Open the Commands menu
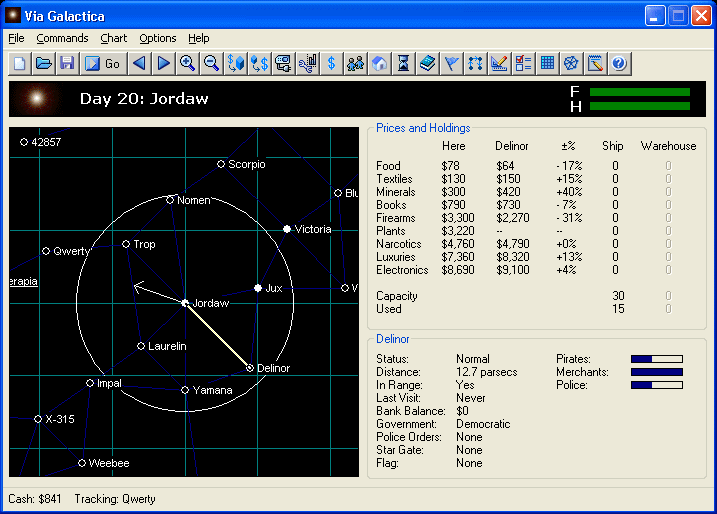Screen dimensions: 717x514 [62, 38]
